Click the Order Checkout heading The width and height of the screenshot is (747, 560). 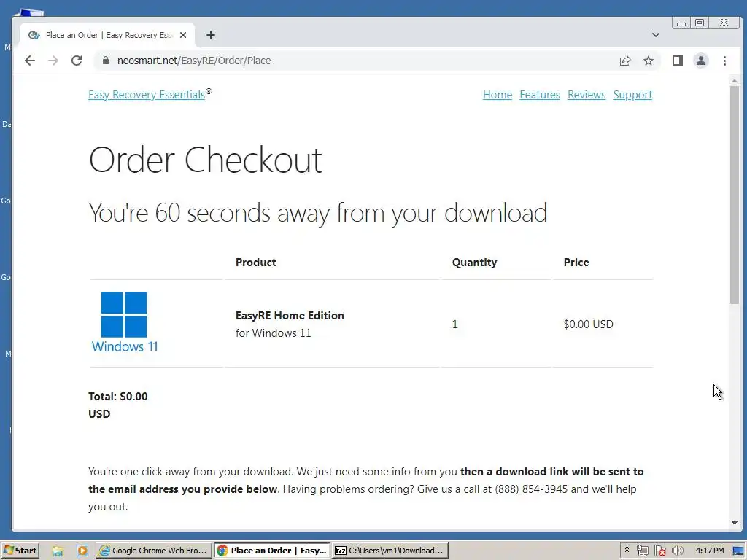(x=205, y=160)
